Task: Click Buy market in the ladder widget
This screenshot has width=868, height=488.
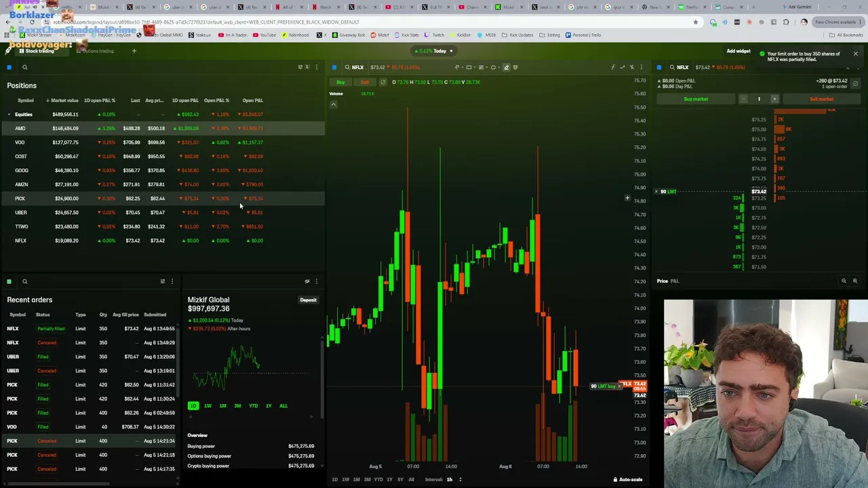Action: click(696, 99)
